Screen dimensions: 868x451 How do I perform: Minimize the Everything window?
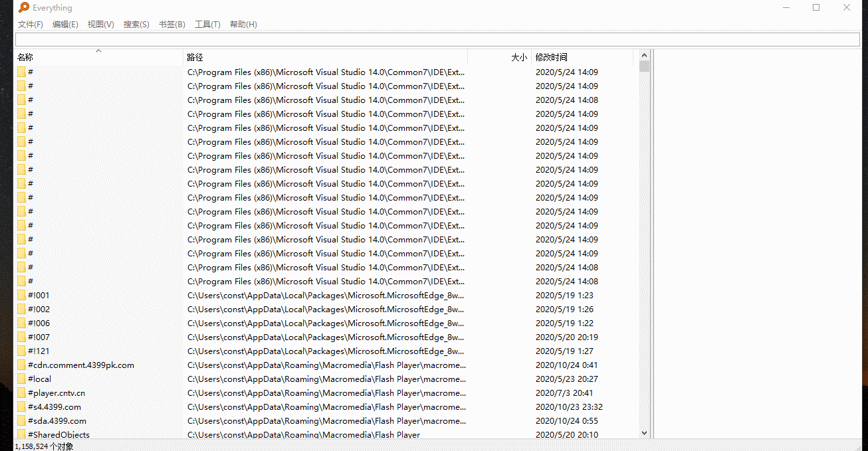(786, 8)
